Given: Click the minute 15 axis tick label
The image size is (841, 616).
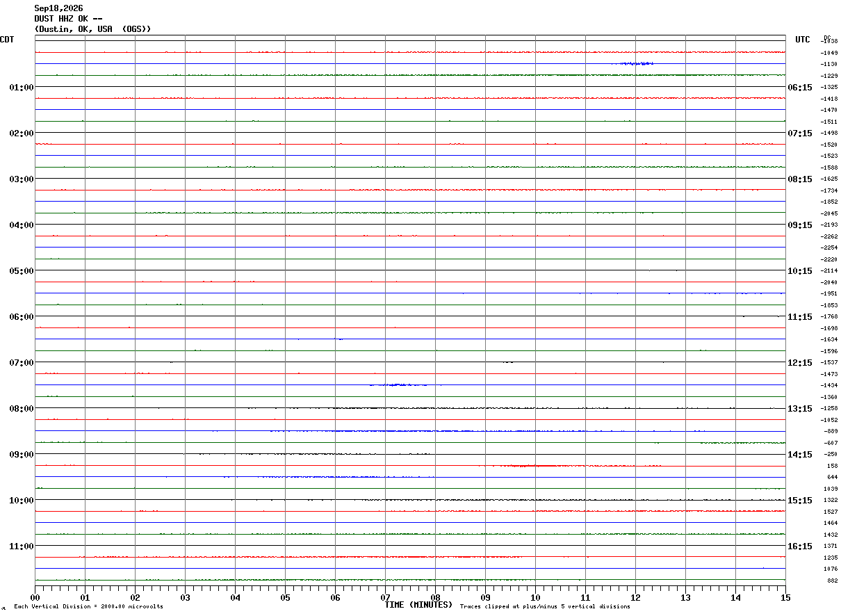Looking at the screenshot, I should (x=785, y=597).
